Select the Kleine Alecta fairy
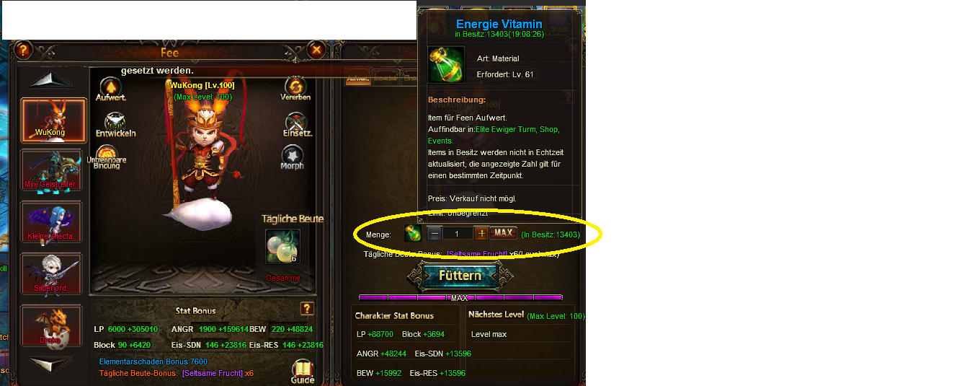 click(51, 222)
